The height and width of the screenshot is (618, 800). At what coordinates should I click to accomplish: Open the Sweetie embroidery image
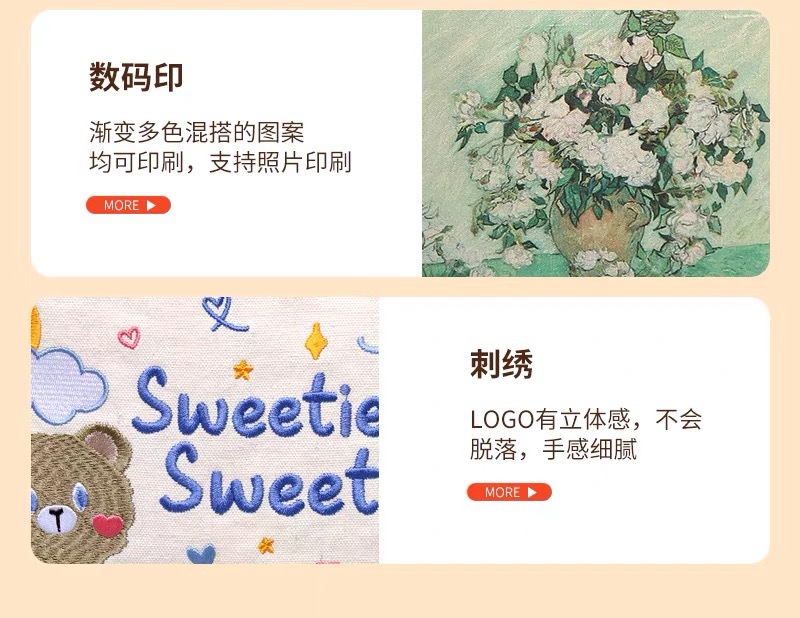(205, 430)
